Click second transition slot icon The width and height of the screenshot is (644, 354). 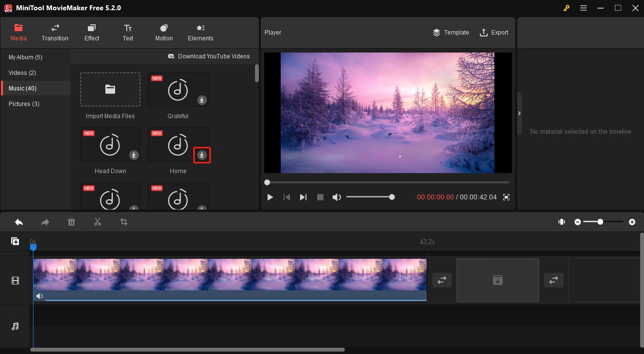[x=554, y=280]
